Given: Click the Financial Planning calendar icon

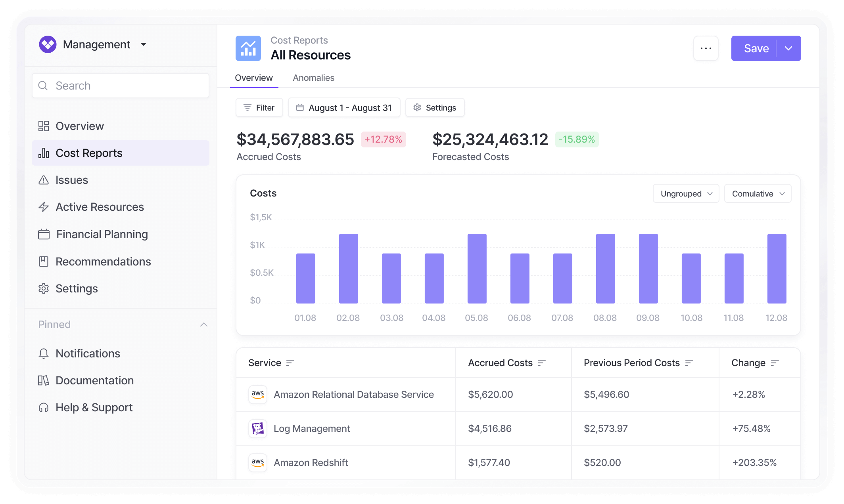Looking at the screenshot, I should pos(44,234).
